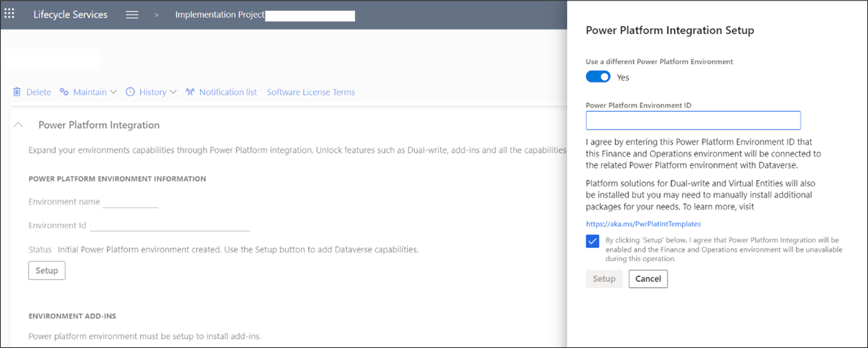The width and height of the screenshot is (868, 348).
Task: Click the History clock icon
Action: coord(130,92)
